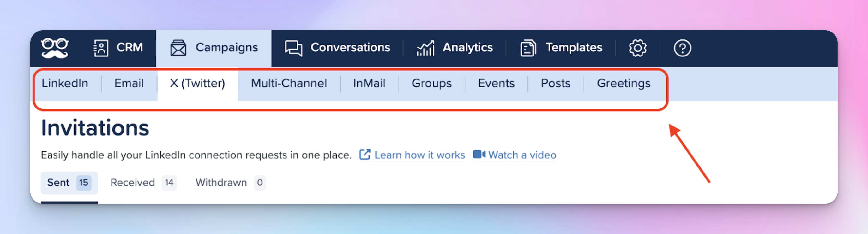This screenshot has width=868, height=234.
Task: Open the Templates section
Action: (561, 48)
